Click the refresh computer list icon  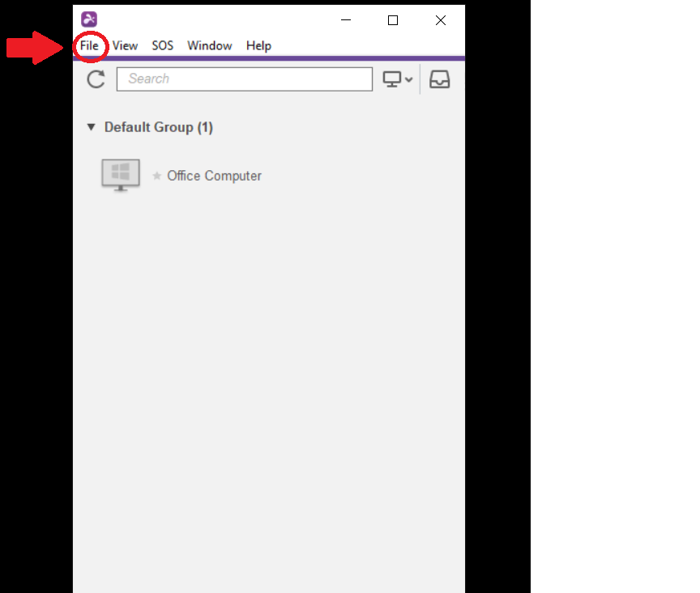[96, 79]
